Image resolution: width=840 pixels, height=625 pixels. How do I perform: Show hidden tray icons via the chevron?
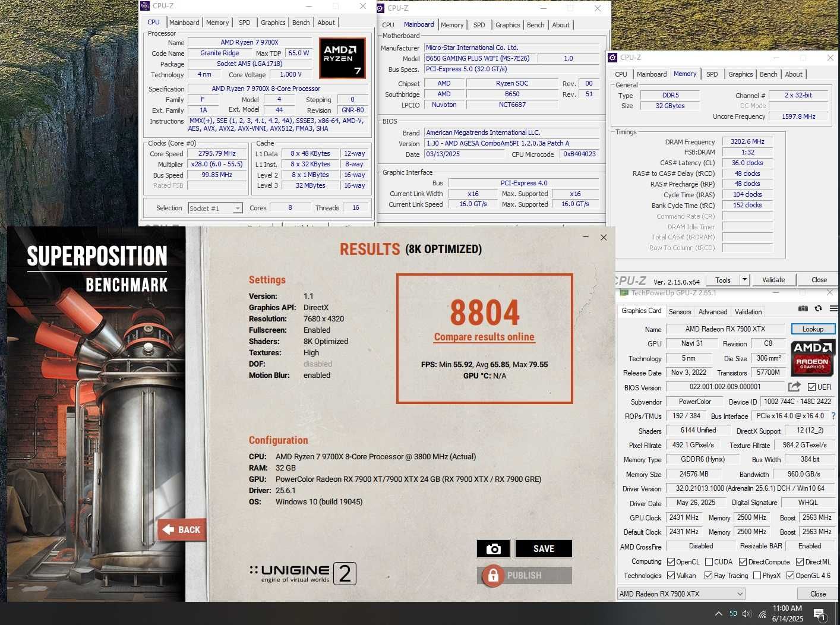tap(718, 614)
